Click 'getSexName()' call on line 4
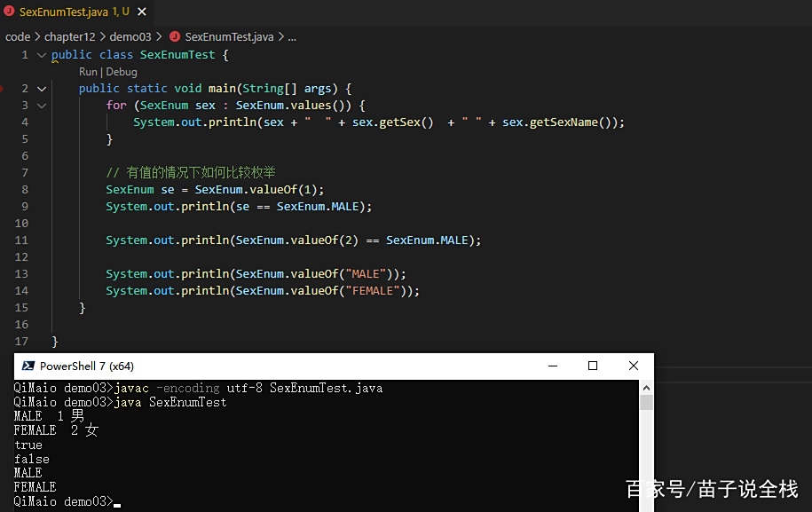The height and width of the screenshot is (512, 812). pos(571,122)
